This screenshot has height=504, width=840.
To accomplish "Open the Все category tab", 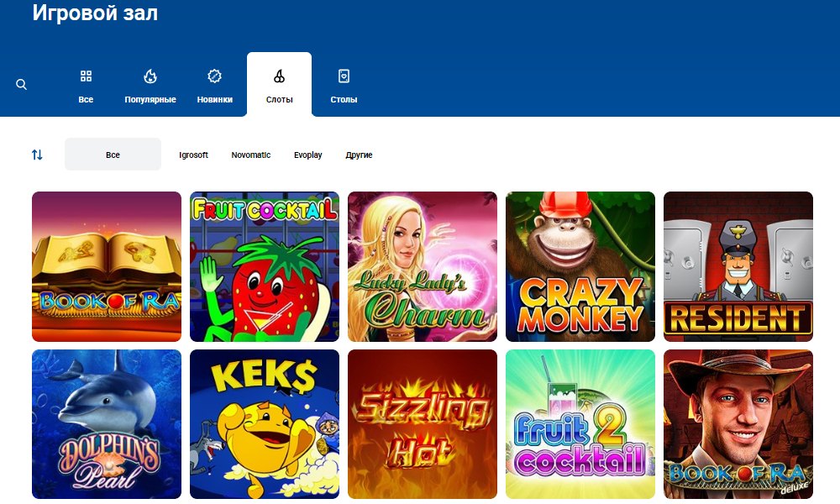I will click(x=86, y=86).
